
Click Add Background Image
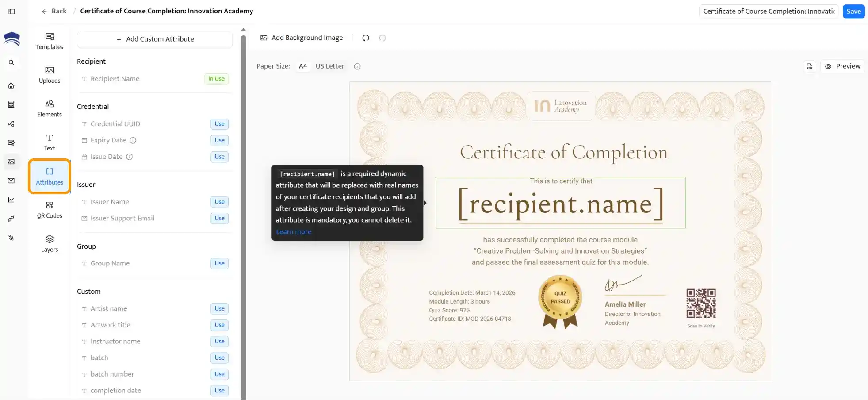pyautogui.click(x=302, y=38)
